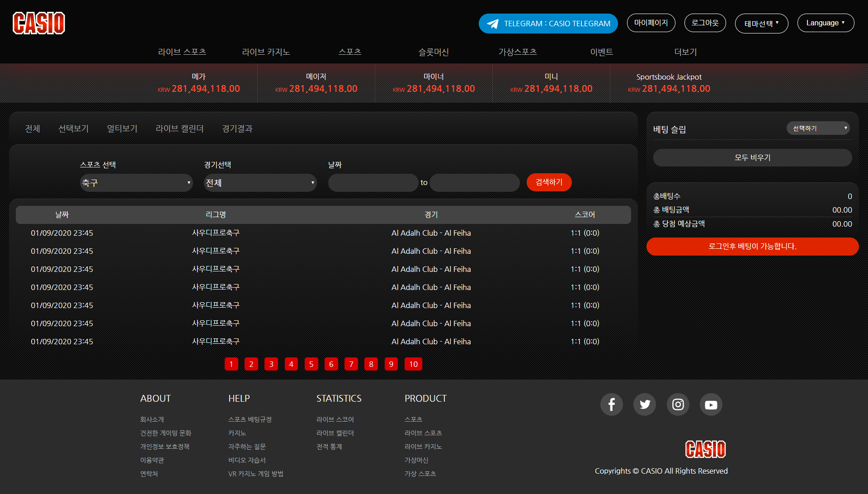This screenshot has width=868, height=494.
Task: Click the Instagram icon in footer
Action: (x=678, y=404)
